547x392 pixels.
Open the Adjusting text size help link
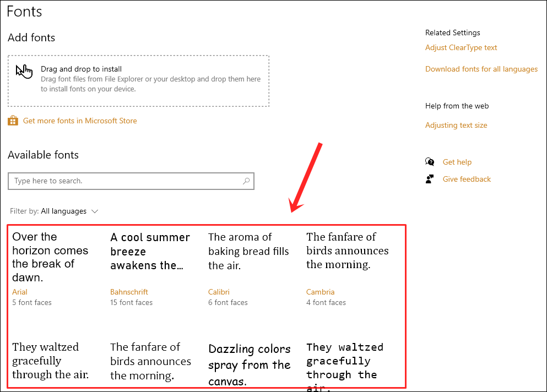[x=456, y=125]
